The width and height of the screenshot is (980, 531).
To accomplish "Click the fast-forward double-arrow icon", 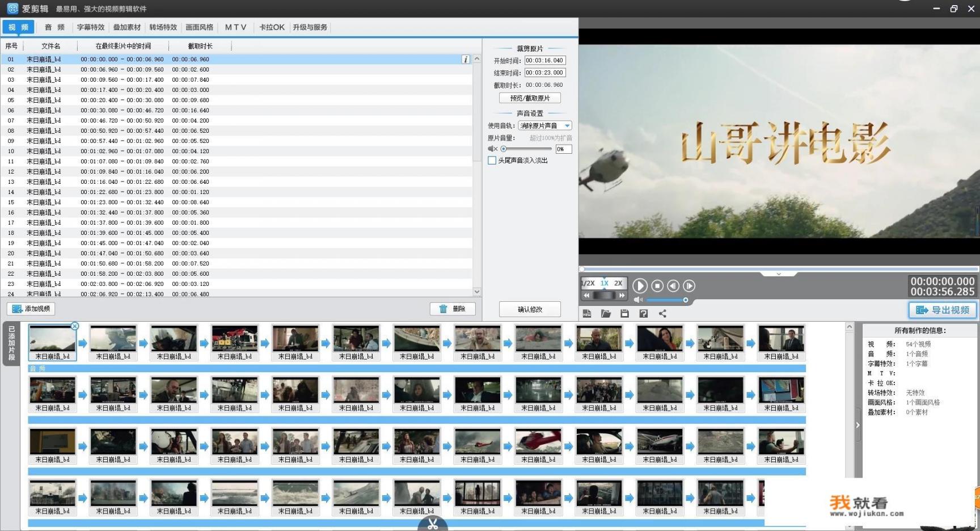I will tap(622, 296).
